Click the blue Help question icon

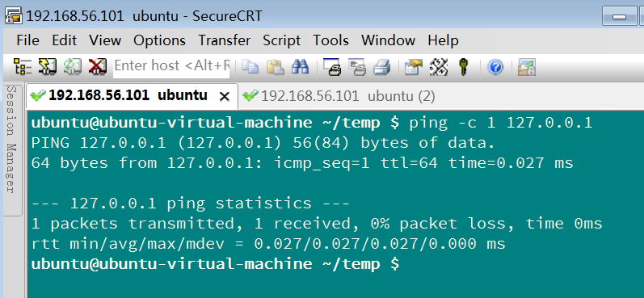click(495, 67)
